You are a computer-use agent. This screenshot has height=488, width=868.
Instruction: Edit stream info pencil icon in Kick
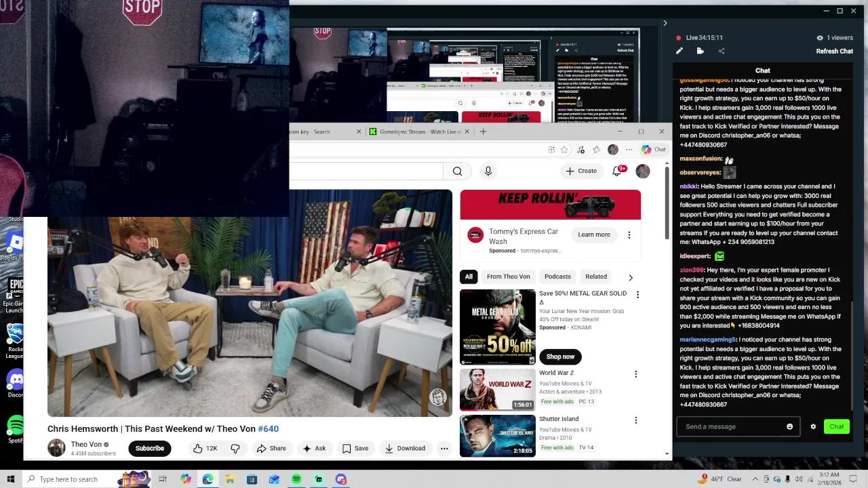(x=679, y=51)
